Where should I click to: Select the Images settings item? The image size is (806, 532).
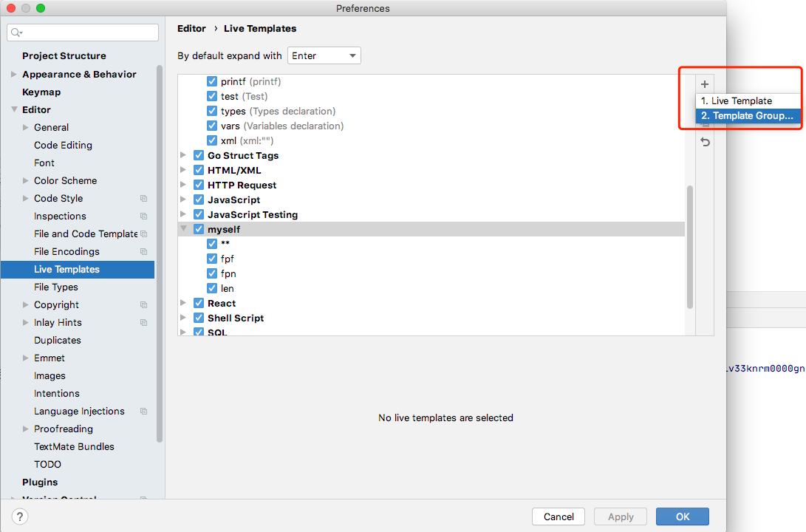49,376
